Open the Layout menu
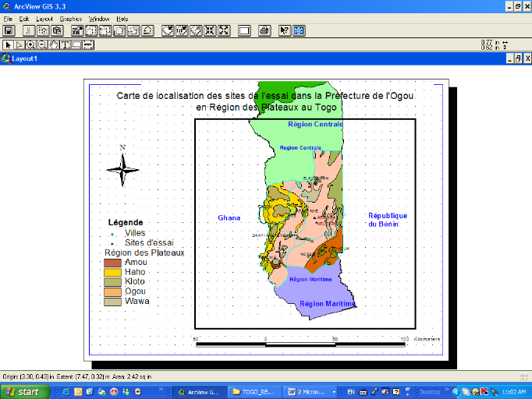The width and height of the screenshot is (532, 399). coord(44,18)
